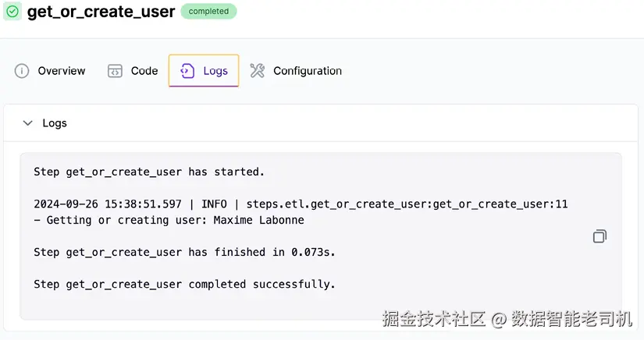Viewport: 644px width, 340px height.
Task: Click the copy logs icon
Action: pyautogui.click(x=600, y=236)
